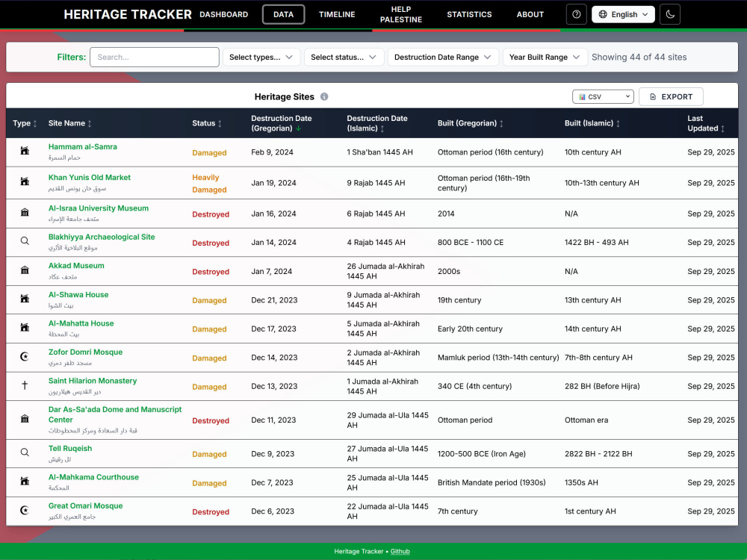Click the building icon for Al-Shawa House
747x560 pixels.
click(25, 299)
